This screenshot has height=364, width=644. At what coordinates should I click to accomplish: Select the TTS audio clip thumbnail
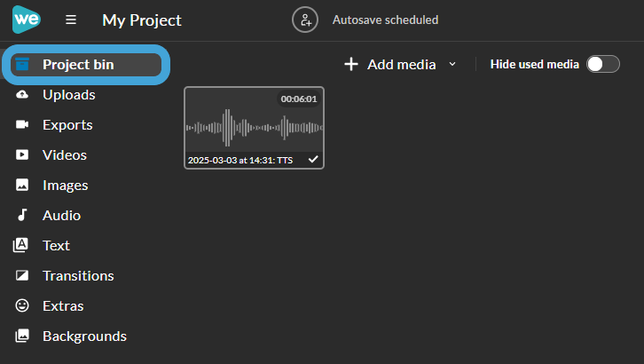pos(254,128)
